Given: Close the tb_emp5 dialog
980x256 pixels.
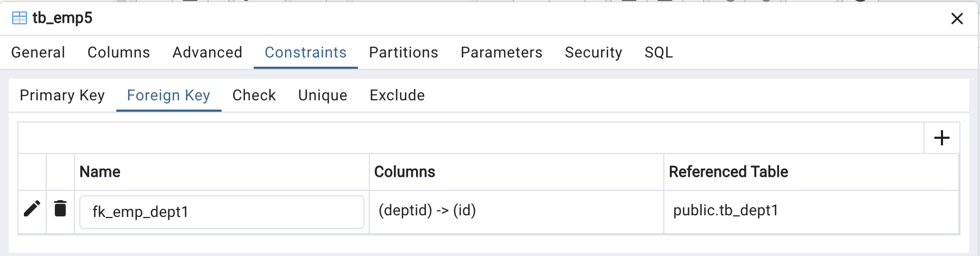Looking at the screenshot, I should coord(957,18).
